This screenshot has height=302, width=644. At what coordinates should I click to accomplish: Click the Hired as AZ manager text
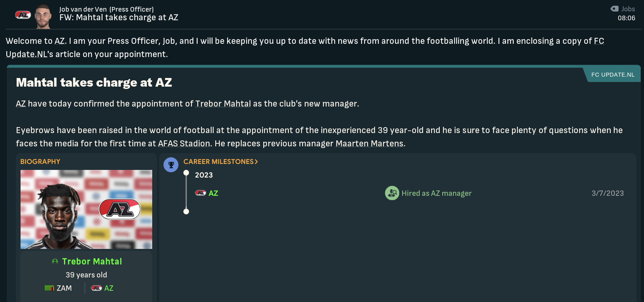(436, 193)
